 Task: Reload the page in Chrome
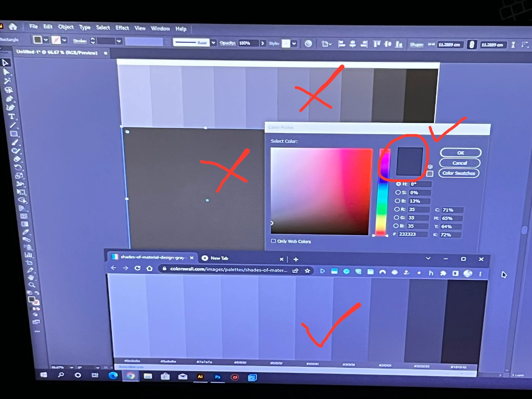137,268
